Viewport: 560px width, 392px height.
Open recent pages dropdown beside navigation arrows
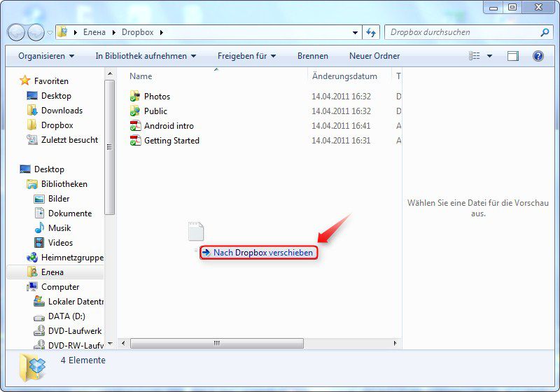(50, 33)
